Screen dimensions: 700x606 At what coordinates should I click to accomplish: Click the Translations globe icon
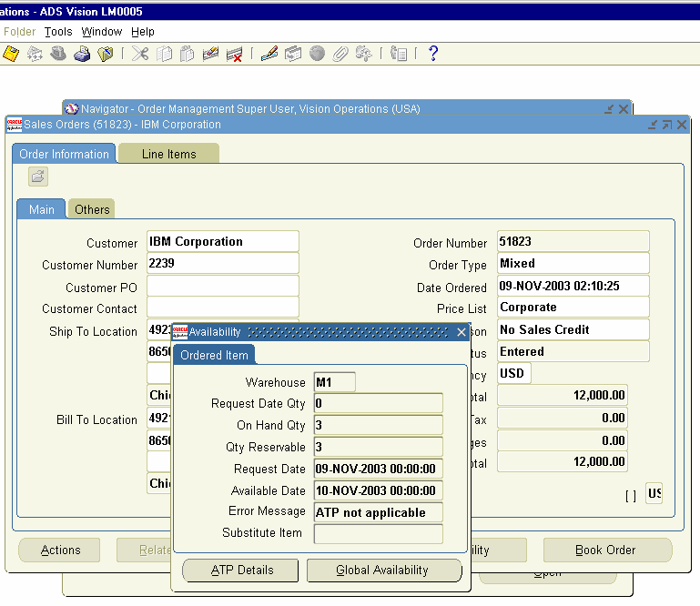point(317,54)
